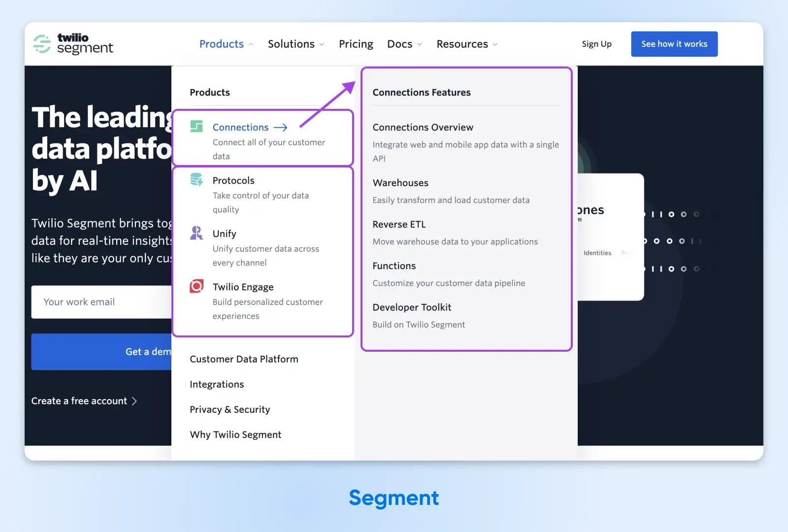Screen dimensions: 788x532
Task: Go to the Pricing page
Action: [x=356, y=44]
